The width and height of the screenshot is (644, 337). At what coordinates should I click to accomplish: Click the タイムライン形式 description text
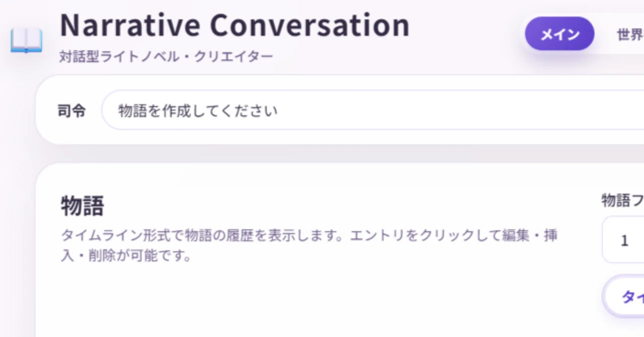pyautogui.click(x=122, y=235)
